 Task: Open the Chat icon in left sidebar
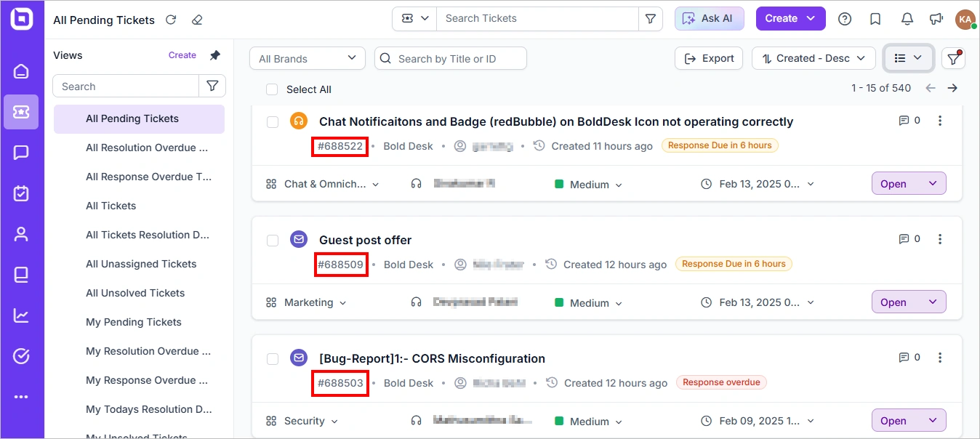[x=21, y=153]
